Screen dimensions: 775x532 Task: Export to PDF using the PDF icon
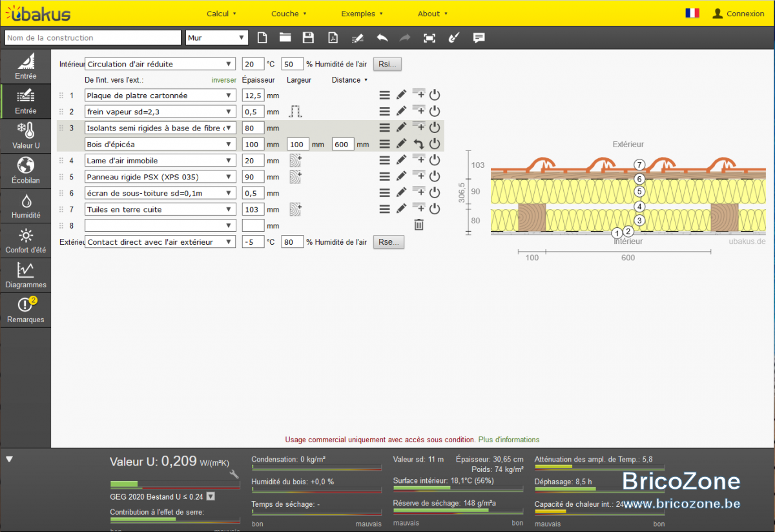[x=332, y=37]
